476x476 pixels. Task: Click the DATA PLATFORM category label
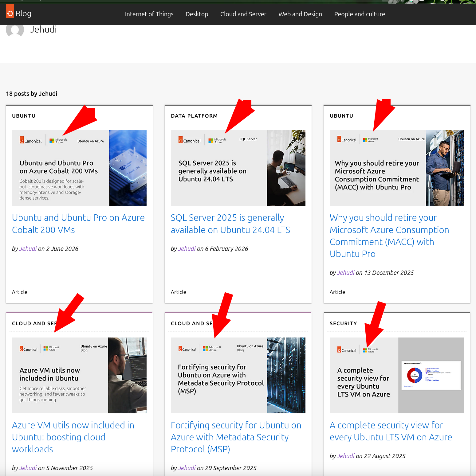tap(194, 116)
